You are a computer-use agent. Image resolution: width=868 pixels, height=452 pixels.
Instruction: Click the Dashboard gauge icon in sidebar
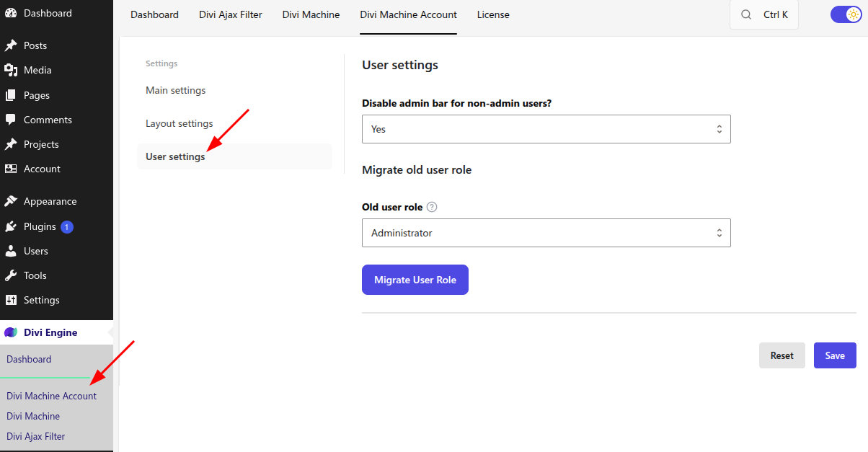11,13
